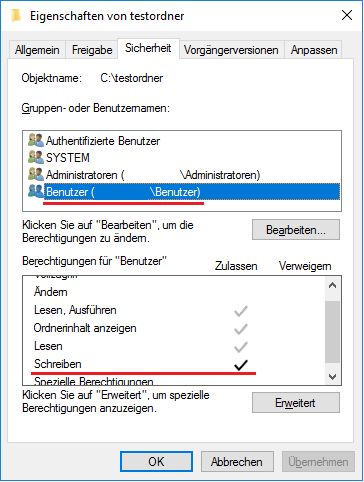Screen dimensions: 364x482
Task: Click the permissions list scrollbar thumb
Action: coord(332,332)
